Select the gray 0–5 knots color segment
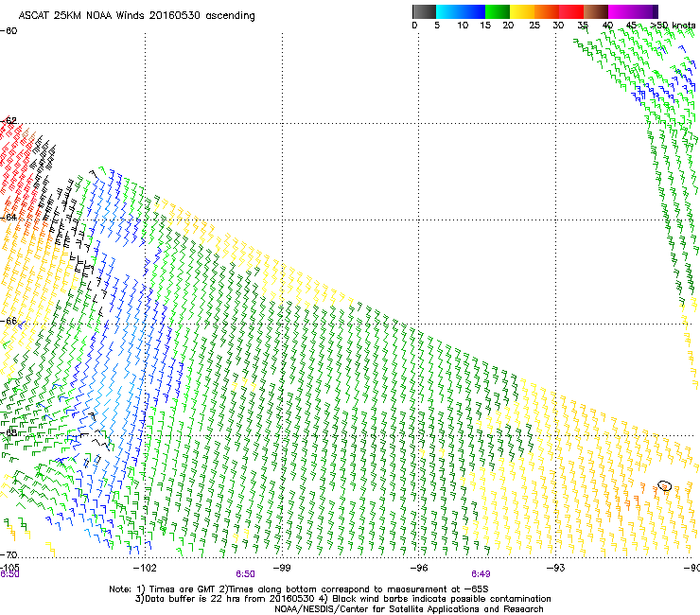Image resolution: width=700 pixels, height=615 pixels. tap(424, 11)
